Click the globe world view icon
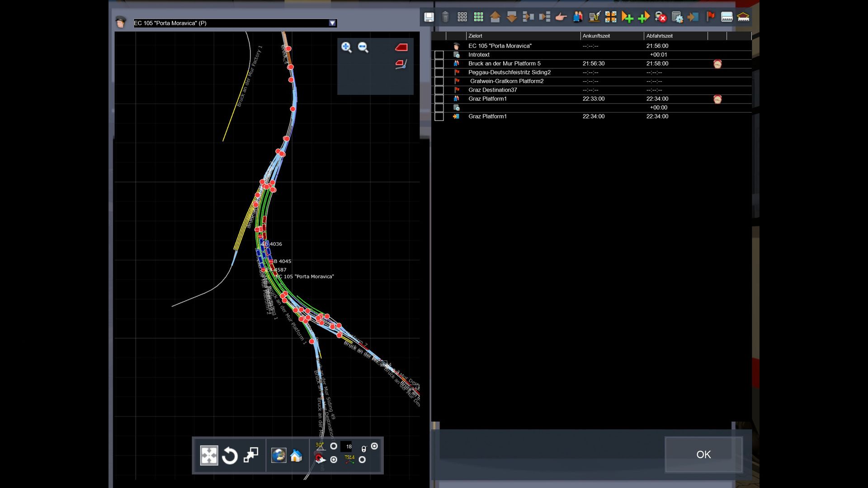Screen dimensions: 868x488 (278, 455)
